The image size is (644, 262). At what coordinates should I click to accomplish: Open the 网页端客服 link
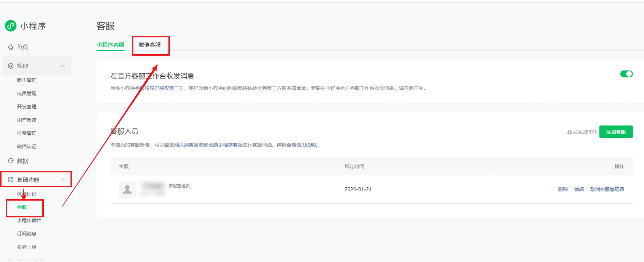click(186, 145)
